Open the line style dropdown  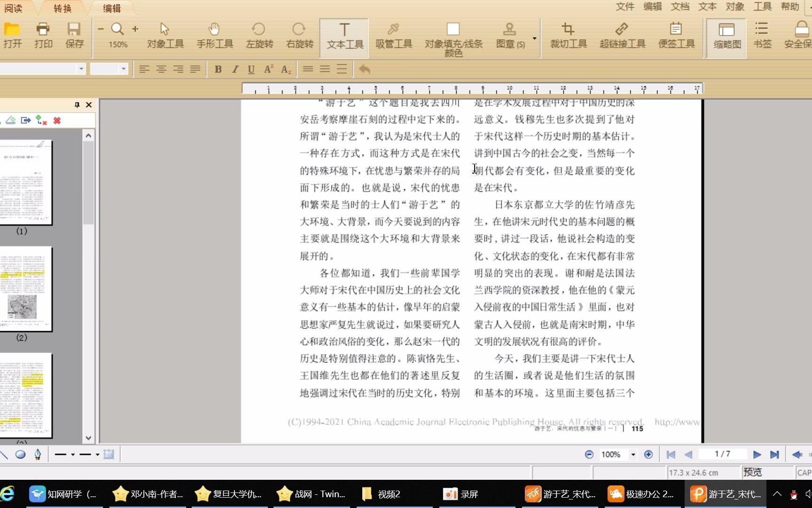(73, 454)
